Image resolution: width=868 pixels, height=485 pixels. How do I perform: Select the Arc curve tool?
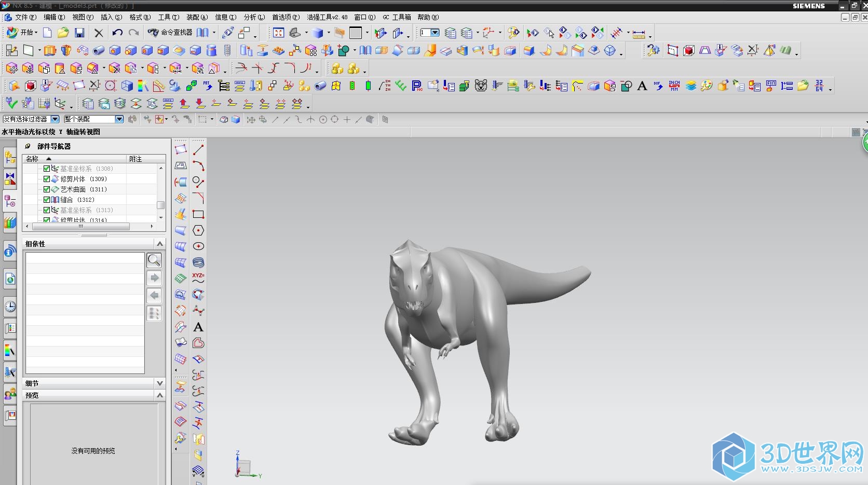[x=198, y=166]
